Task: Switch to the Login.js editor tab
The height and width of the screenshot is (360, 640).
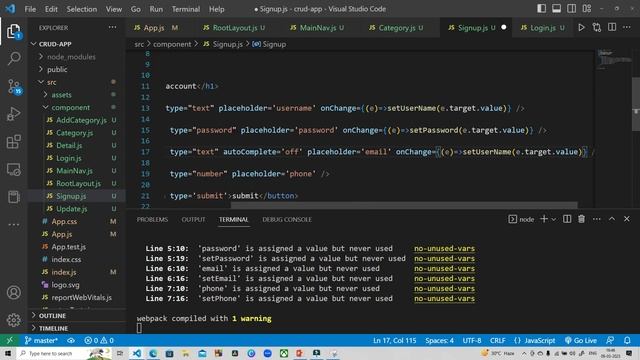Action: pos(542,28)
